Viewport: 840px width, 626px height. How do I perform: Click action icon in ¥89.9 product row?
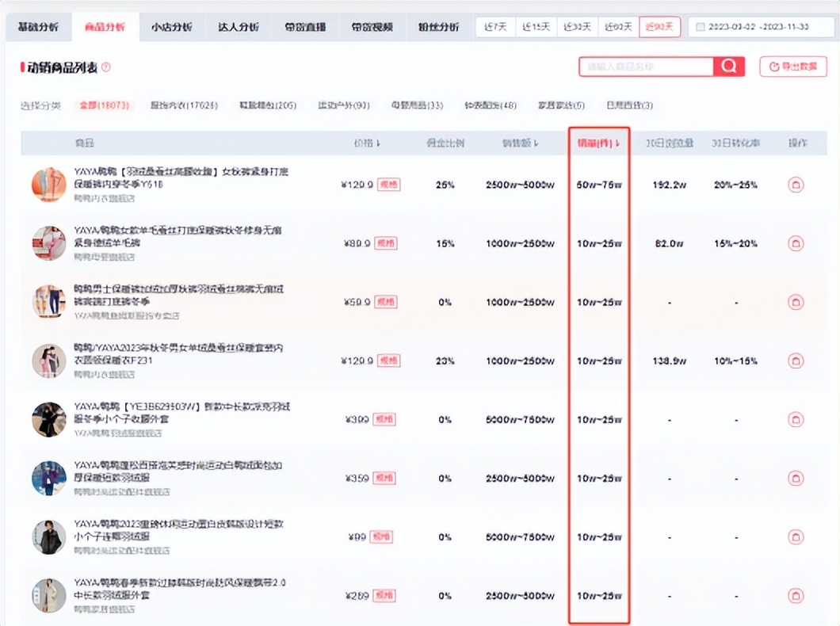(x=796, y=243)
